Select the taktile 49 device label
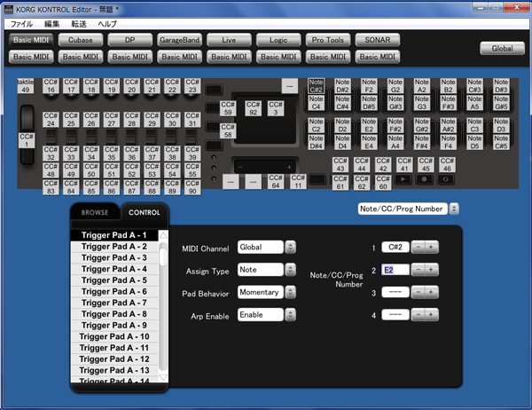 click(x=26, y=86)
